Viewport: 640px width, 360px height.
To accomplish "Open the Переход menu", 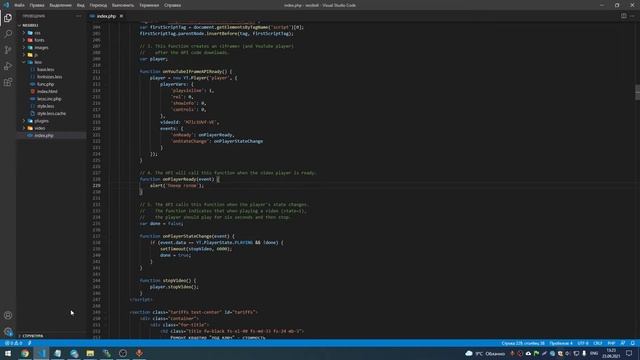I will coord(98,5).
